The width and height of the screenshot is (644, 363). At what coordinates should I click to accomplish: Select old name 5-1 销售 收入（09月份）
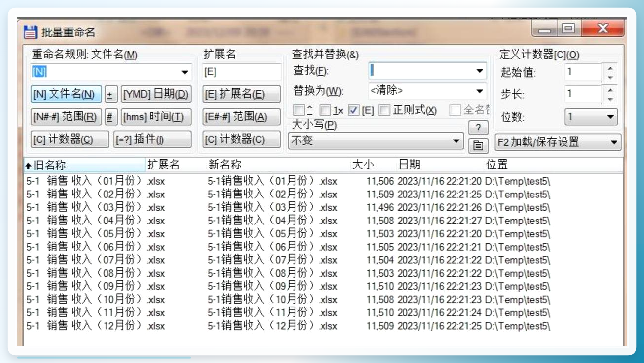click(x=85, y=286)
